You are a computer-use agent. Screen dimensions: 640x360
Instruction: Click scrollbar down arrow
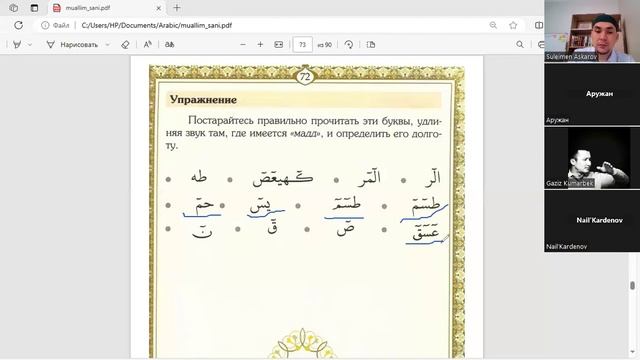(632, 352)
